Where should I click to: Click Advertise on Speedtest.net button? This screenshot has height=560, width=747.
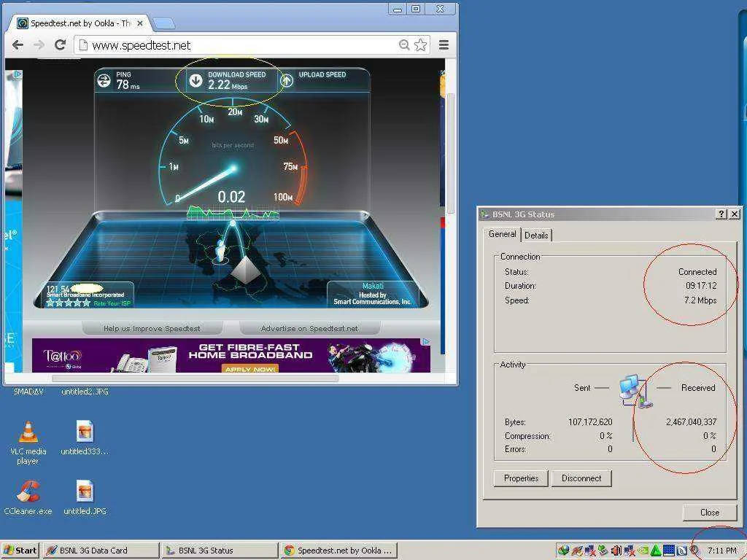pyautogui.click(x=309, y=329)
